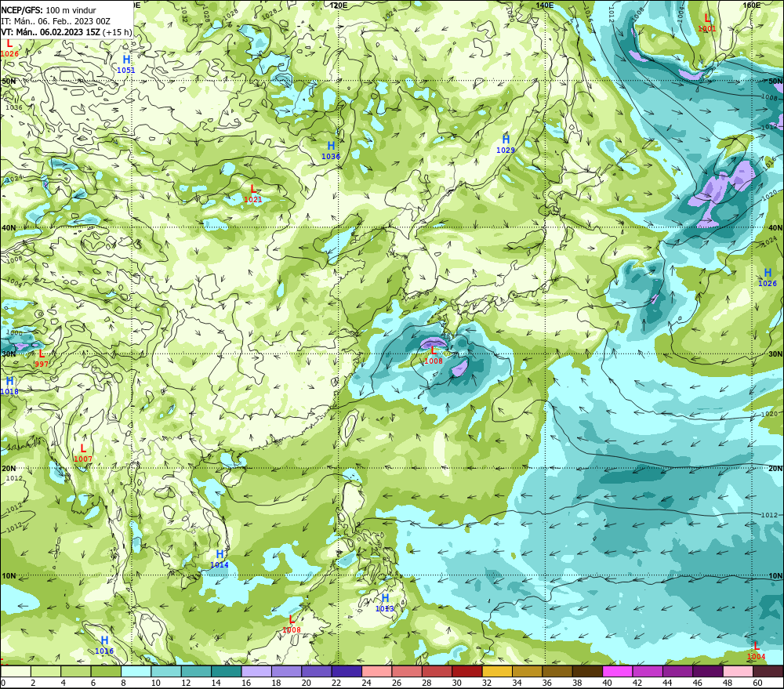Select the golden yellow 32–34 legend swatch
784x689 pixels.
click(x=498, y=671)
